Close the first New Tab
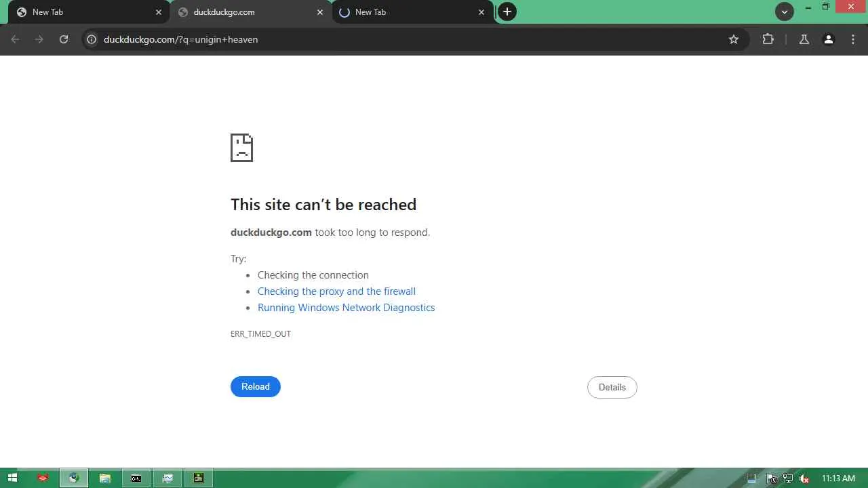The height and width of the screenshot is (488, 868). coord(159,12)
